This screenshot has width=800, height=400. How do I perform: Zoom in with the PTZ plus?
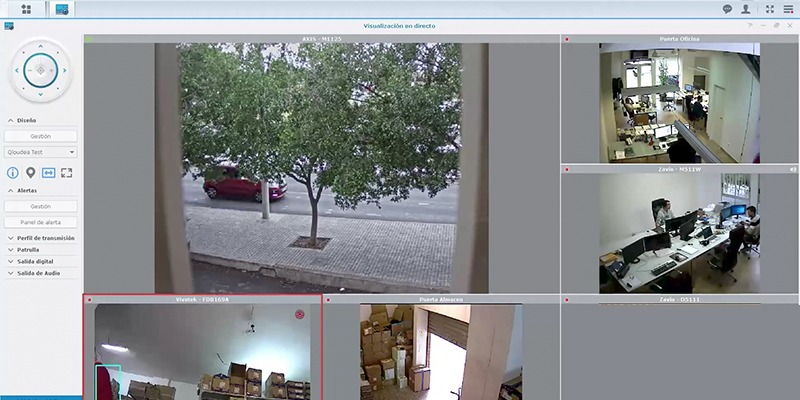coord(52,70)
